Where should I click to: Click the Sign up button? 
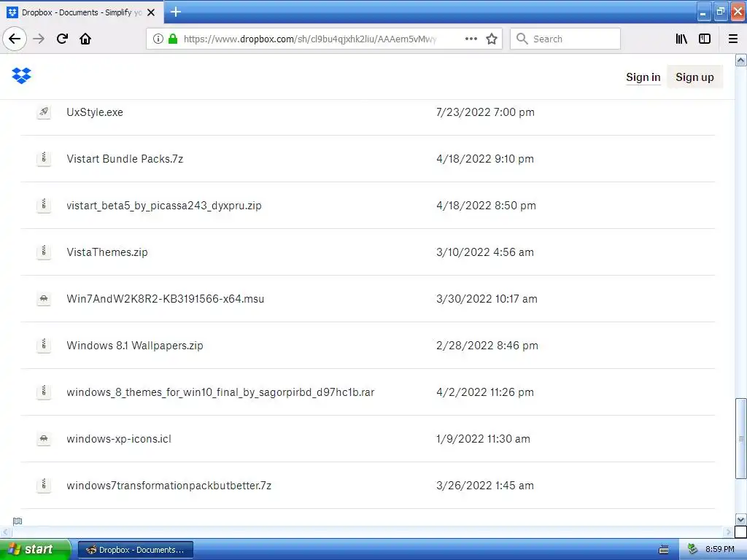[x=694, y=77]
